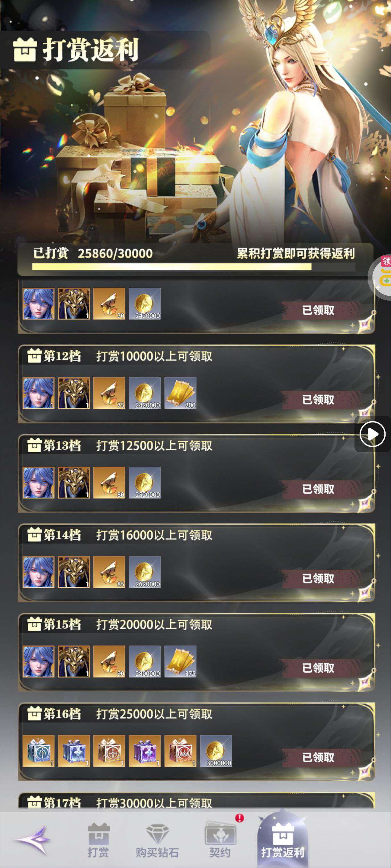Screen dimensions: 391x868
Task: Open the 打赏 tab
Action: pyautogui.click(x=98, y=840)
